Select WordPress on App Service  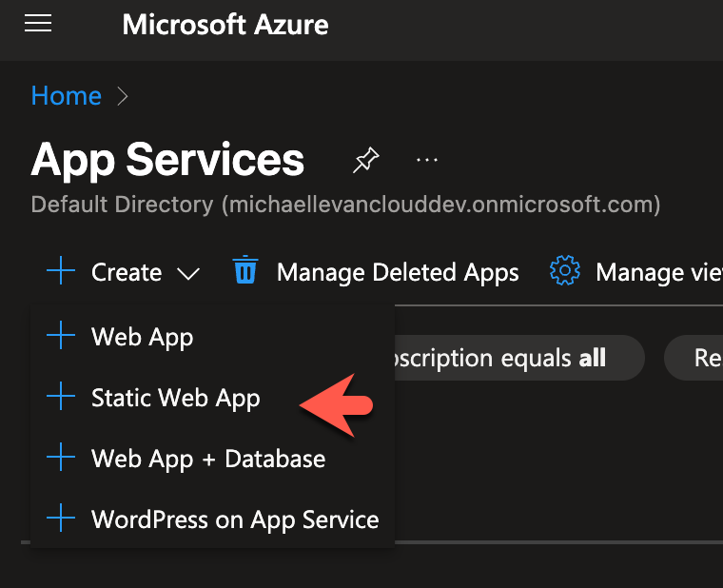pos(212,519)
